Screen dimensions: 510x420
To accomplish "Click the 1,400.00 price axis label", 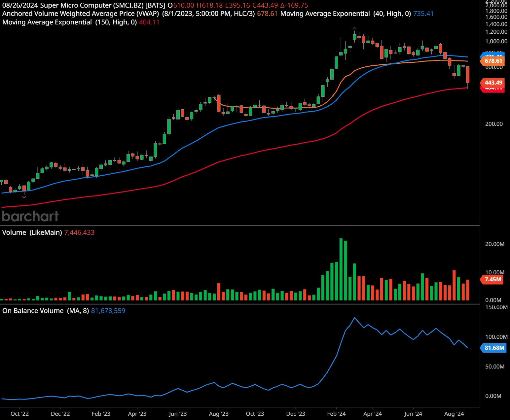I will point(496,24).
